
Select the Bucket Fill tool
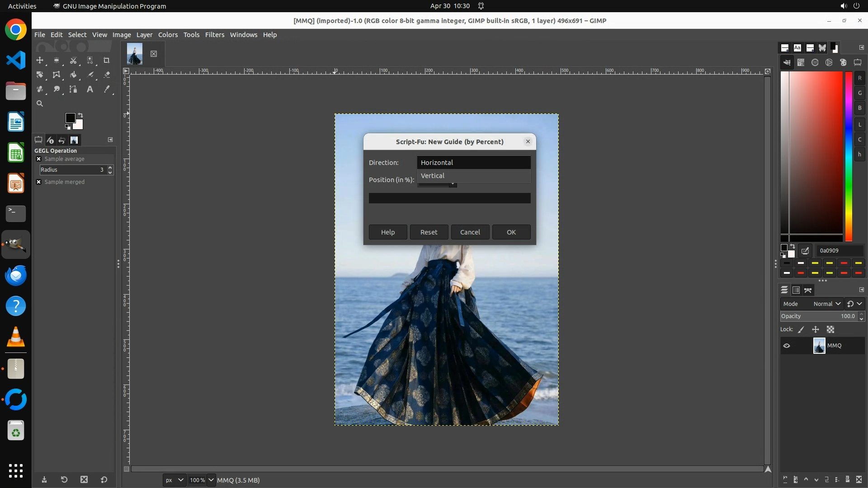(73, 75)
